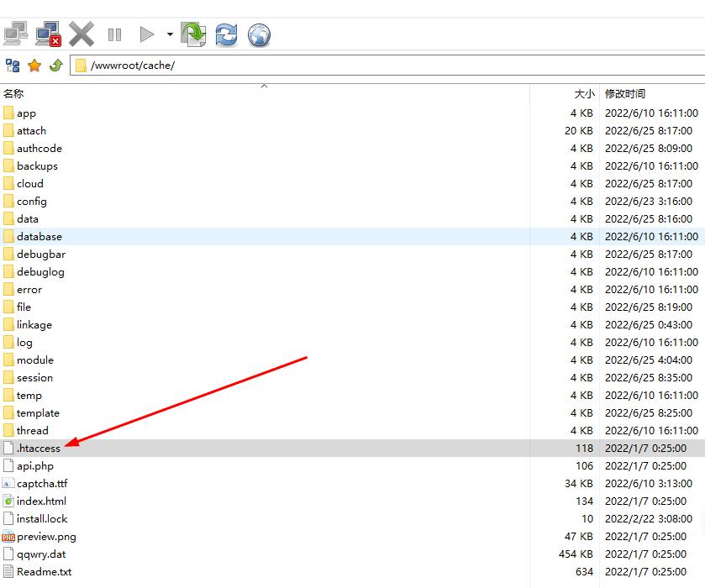Open the dropdown arrow beside Play icon
The image size is (705, 588).
[x=170, y=34]
